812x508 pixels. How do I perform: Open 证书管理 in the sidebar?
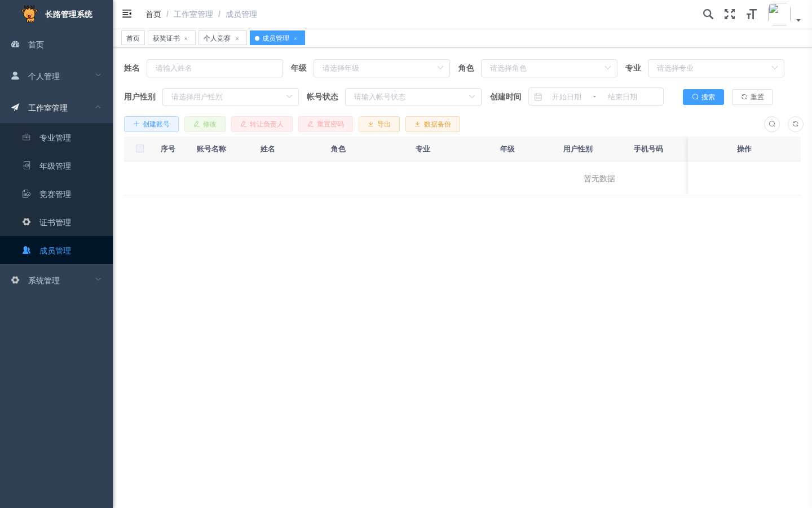(56, 222)
